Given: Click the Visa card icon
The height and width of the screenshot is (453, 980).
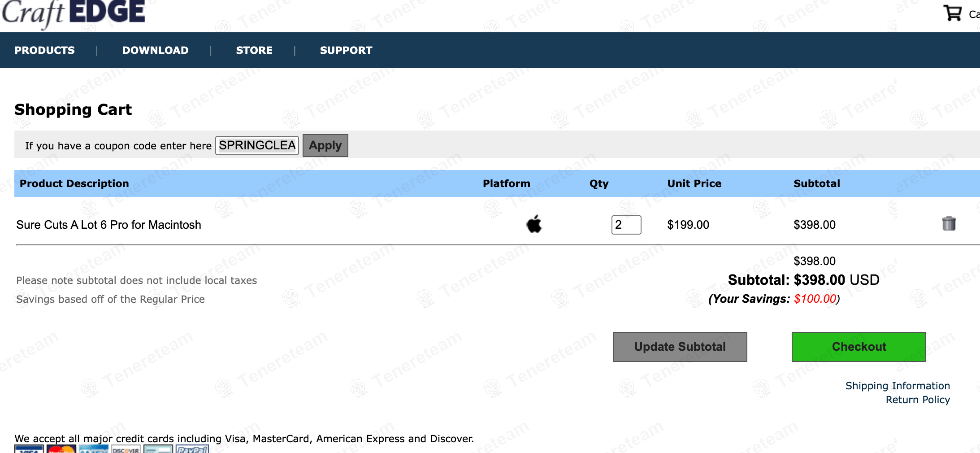Looking at the screenshot, I should pyautogui.click(x=29, y=449).
